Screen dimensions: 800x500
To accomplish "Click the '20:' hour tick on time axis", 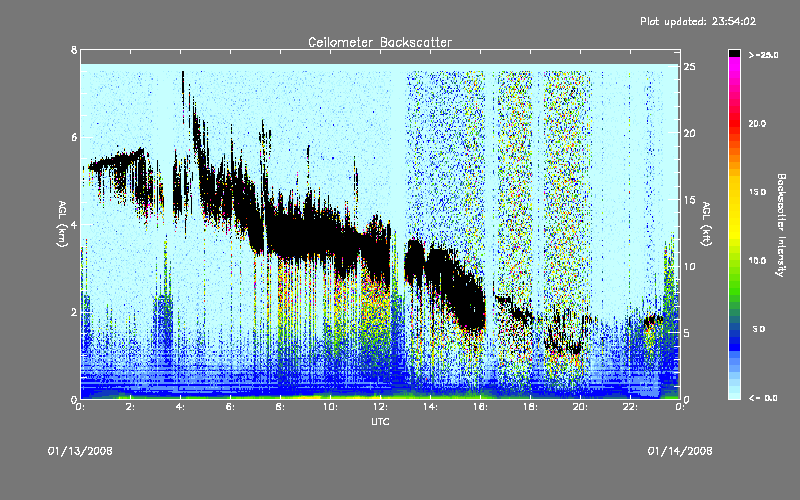I will click(x=580, y=407).
